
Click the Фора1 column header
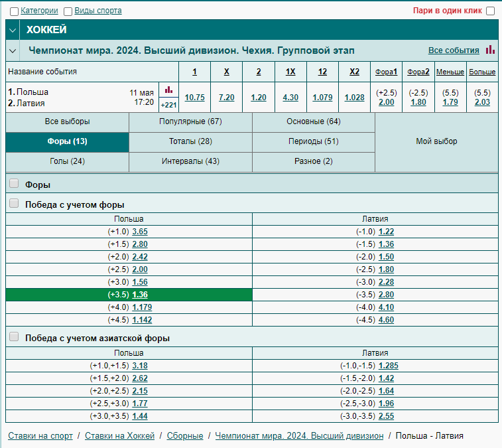tap(386, 72)
